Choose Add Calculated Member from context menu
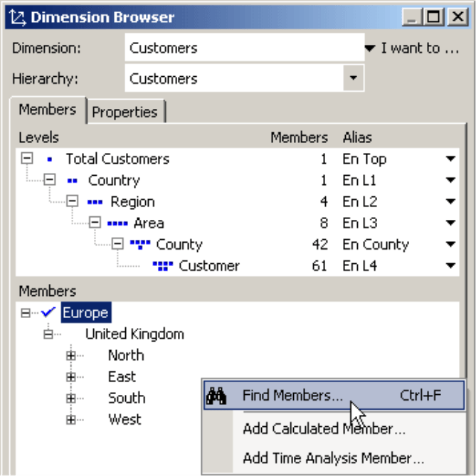Screen dimensions: 476x476 point(324,429)
